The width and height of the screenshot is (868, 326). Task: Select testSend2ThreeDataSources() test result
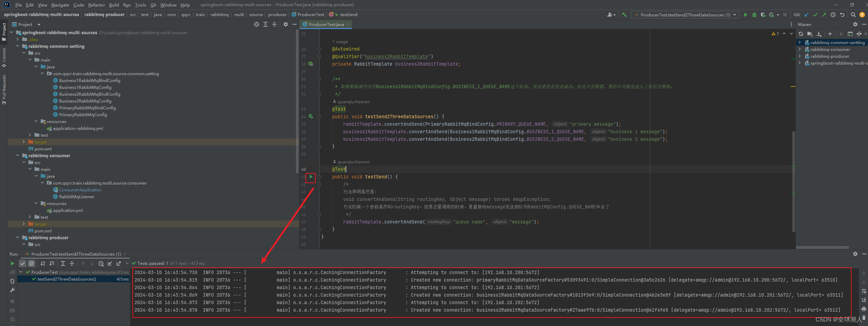tap(67, 279)
